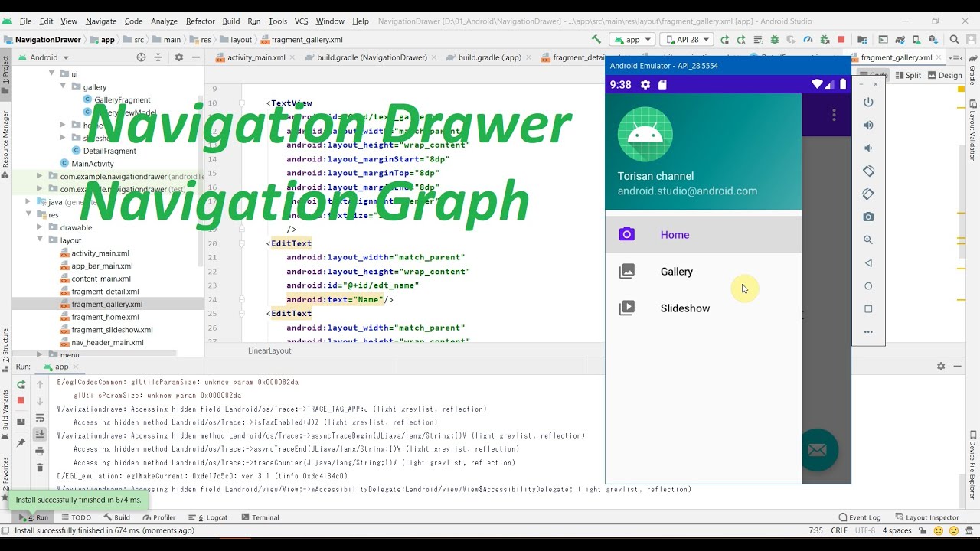Image resolution: width=980 pixels, height=551 pixels.
Task: Open the Logcat tool window
Action: (x=208, y=517)
